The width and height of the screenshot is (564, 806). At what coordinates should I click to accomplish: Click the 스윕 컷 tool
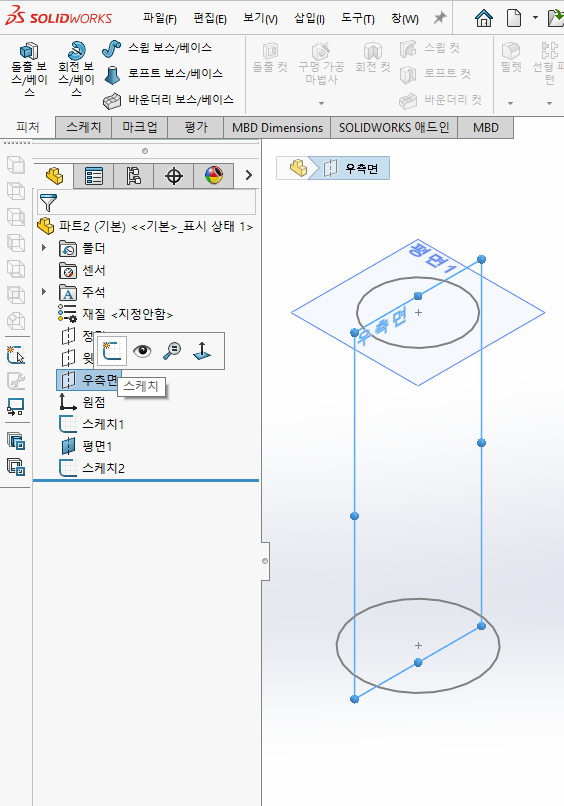[x=430, y=48]
